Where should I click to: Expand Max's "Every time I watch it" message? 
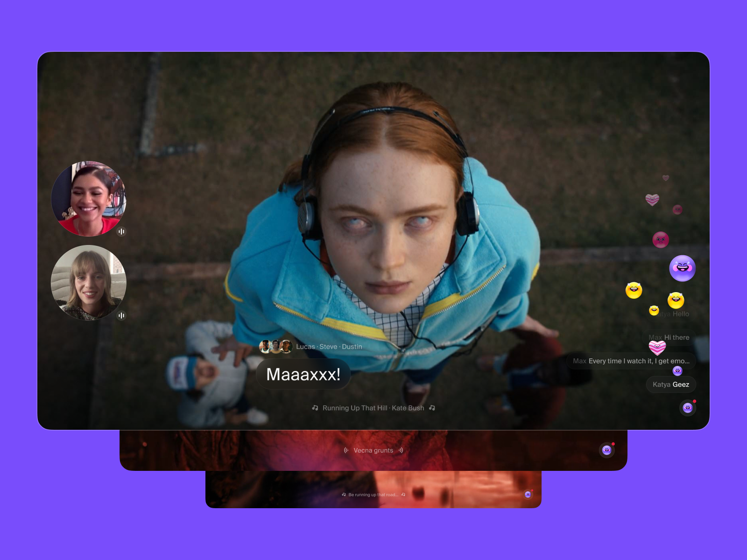tap(630, 361)
